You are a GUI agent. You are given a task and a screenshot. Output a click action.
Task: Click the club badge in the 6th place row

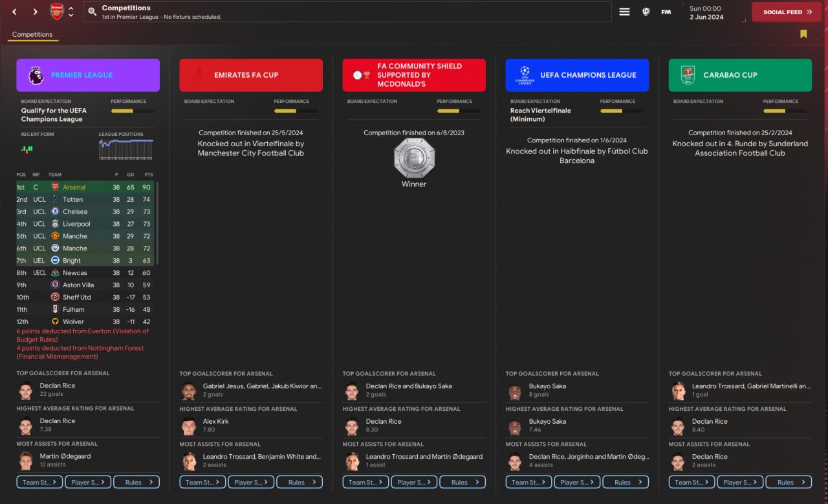coord(55,248)
